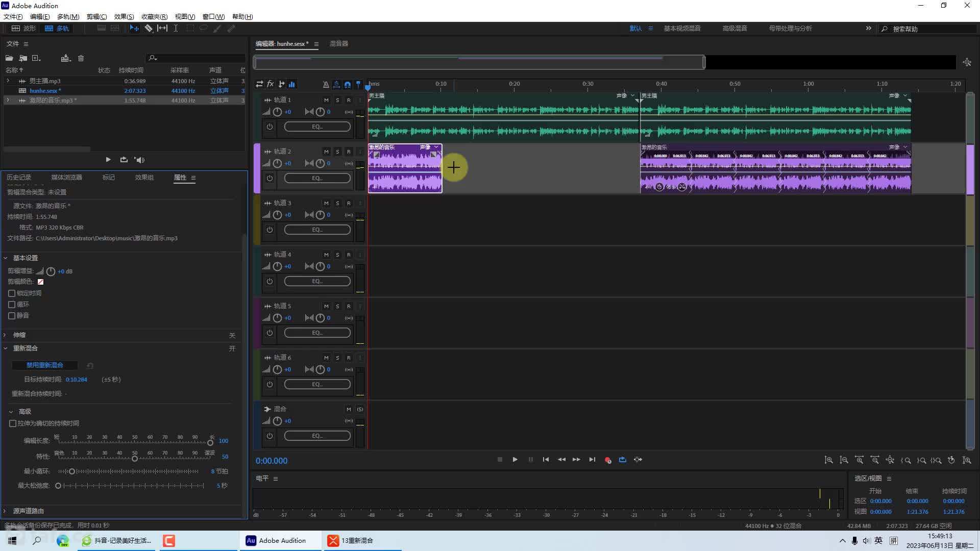Move playhead to previous marker

pyautogui.click(x=546, y=460)
